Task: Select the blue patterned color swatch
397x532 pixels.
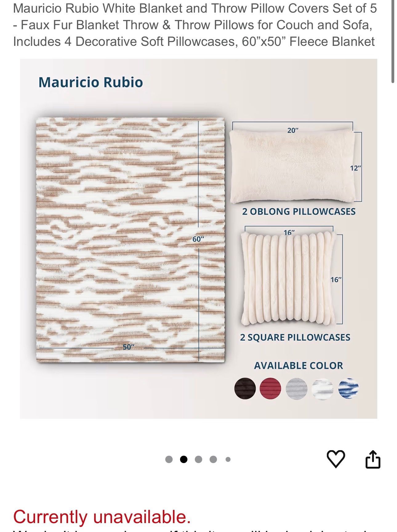Action: coord(348,389)
